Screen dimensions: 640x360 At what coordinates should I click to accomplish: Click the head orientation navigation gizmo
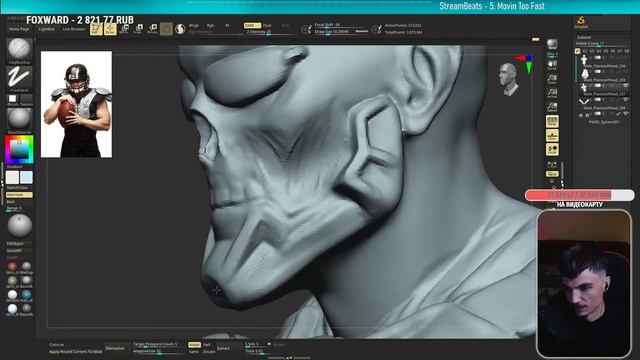(508, 79)
